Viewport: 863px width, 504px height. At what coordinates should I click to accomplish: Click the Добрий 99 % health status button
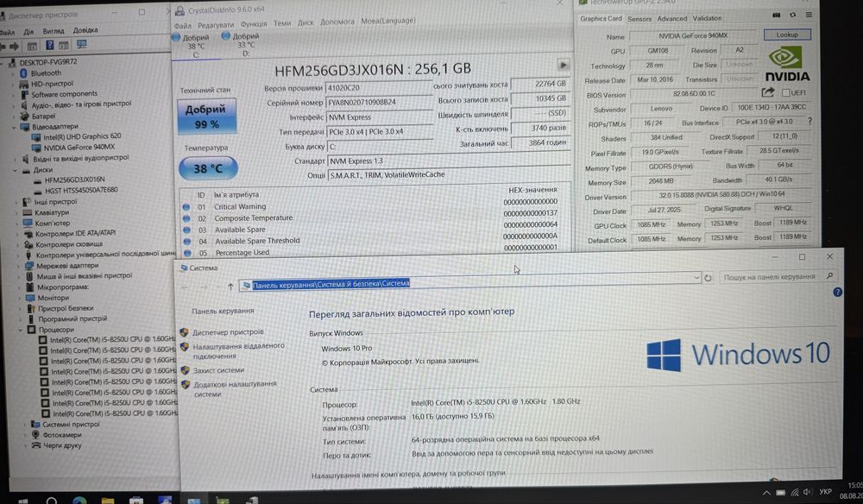pos(206,117)
